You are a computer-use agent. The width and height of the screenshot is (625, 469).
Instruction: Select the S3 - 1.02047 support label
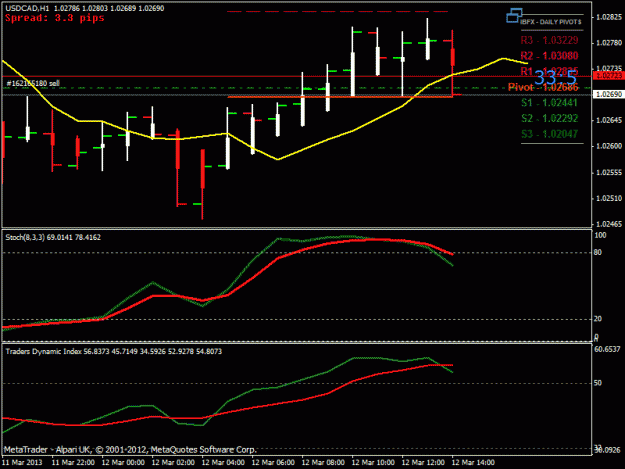coord(549,134)
